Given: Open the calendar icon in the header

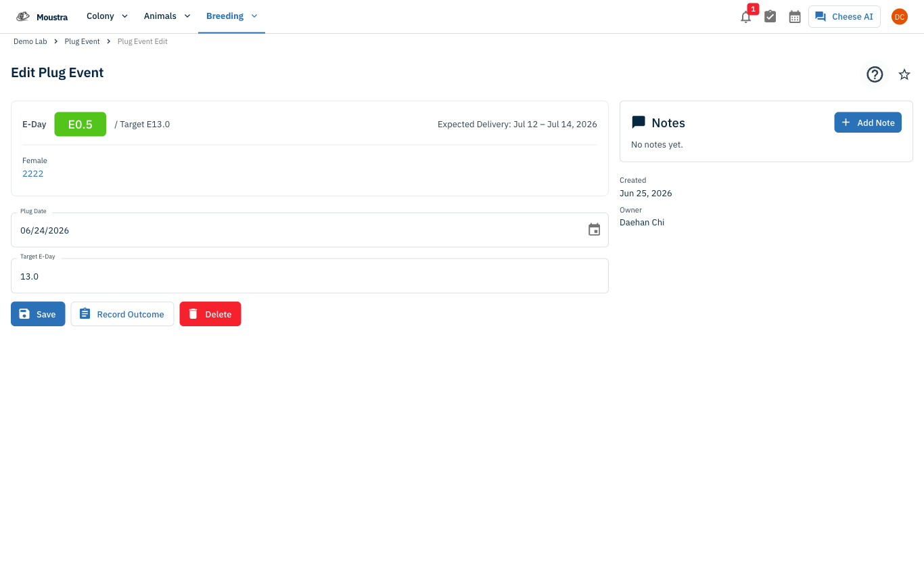Looking at the screenshot, I should pyautogui.click(x=795, y=16).
